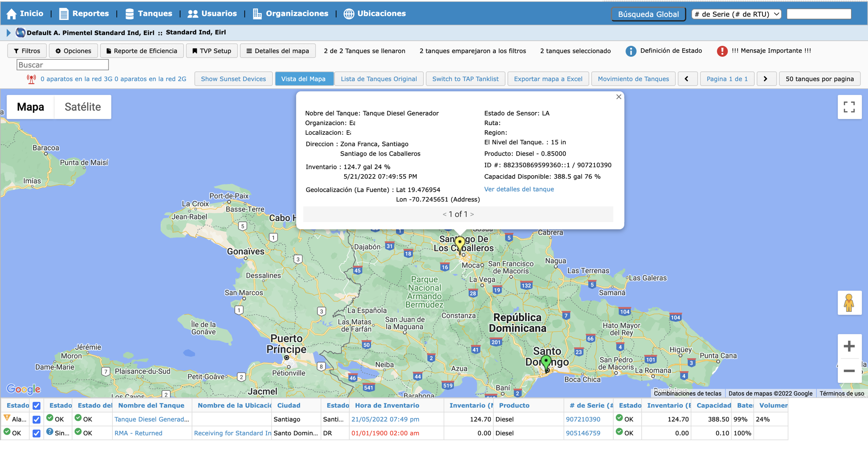Open the Tanques menu
868x464 pixels.
[149, 14]
